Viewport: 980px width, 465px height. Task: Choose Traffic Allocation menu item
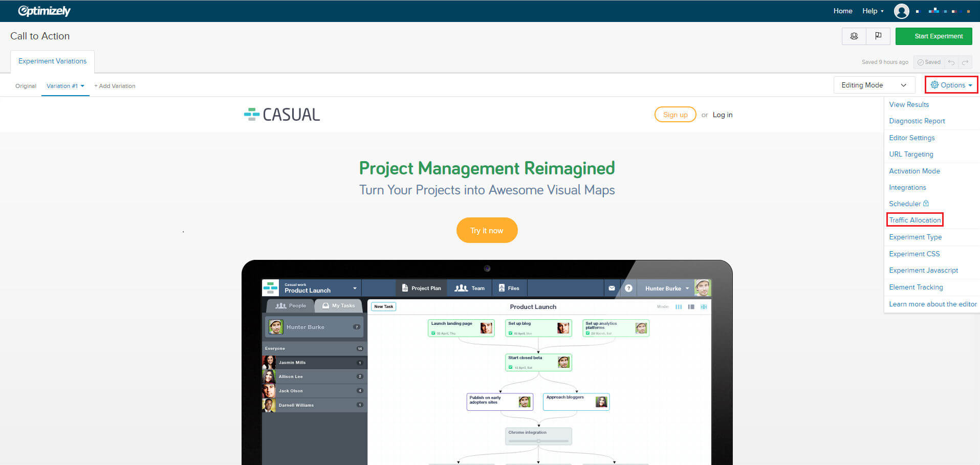point(915,220)
